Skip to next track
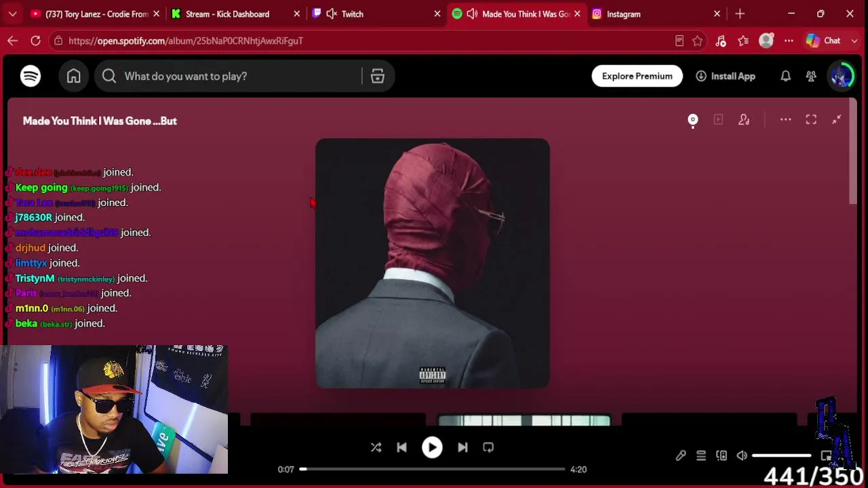868x488 pixels. click(462, 447)
